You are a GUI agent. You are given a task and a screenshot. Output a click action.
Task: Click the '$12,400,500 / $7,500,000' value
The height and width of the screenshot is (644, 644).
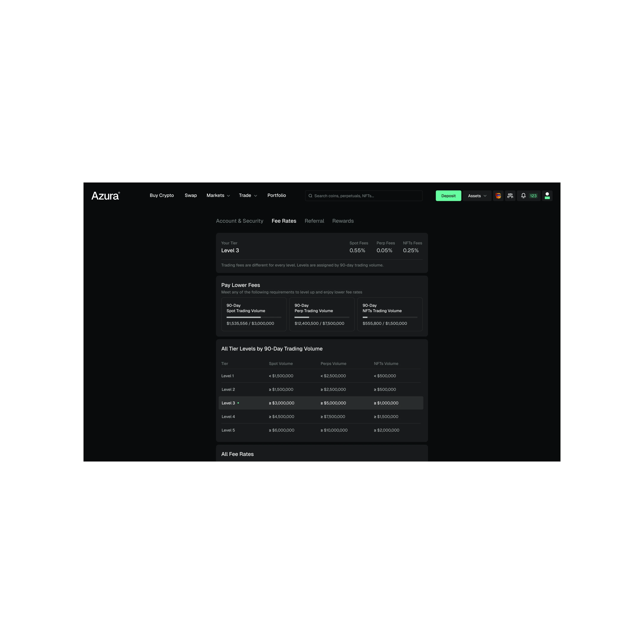tap(319, 323)
